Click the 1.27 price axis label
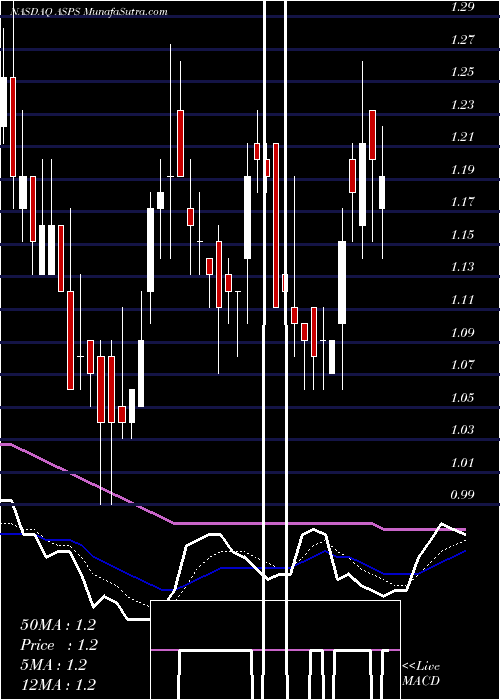 coord(463,40)
